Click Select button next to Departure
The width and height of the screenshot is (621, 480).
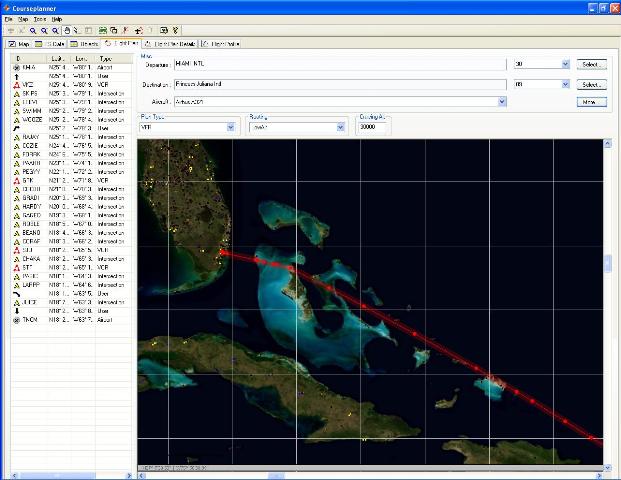click(592, 64)
